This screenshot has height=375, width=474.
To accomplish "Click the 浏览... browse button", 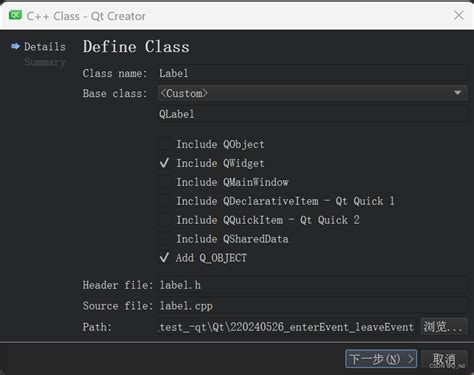I will [x=443, y=327].
